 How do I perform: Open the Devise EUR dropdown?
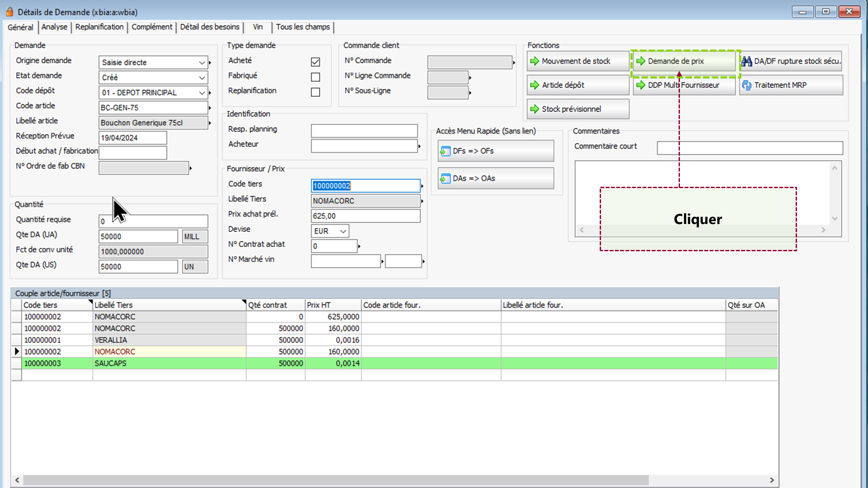[x=343, y=231]
